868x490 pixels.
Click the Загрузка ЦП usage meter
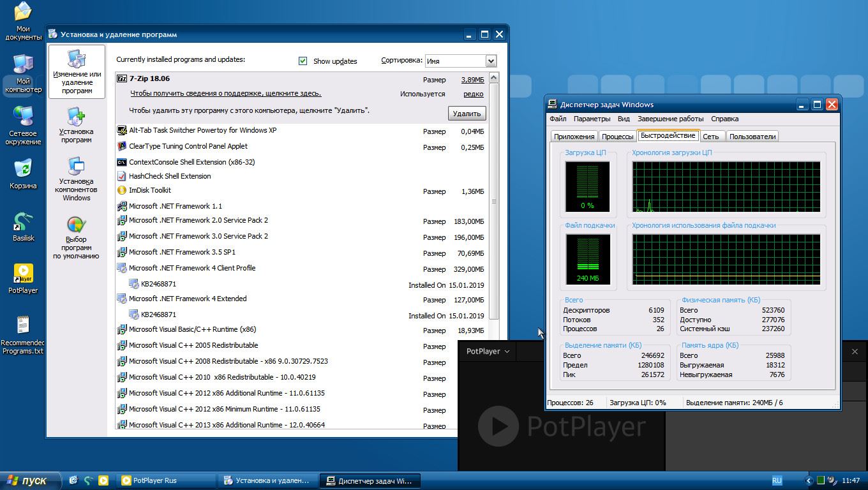[x=587, y=186]
